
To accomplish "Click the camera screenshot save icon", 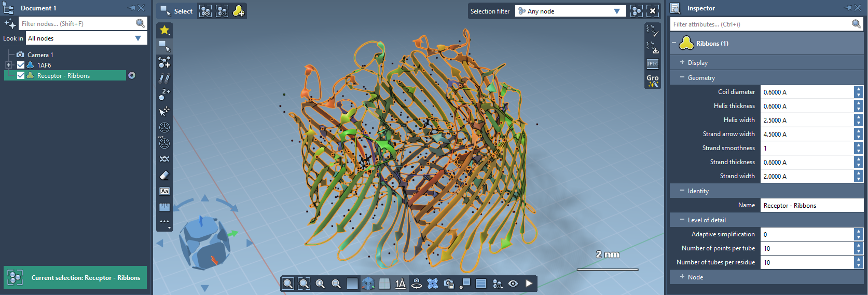I will tap(449, 284).
